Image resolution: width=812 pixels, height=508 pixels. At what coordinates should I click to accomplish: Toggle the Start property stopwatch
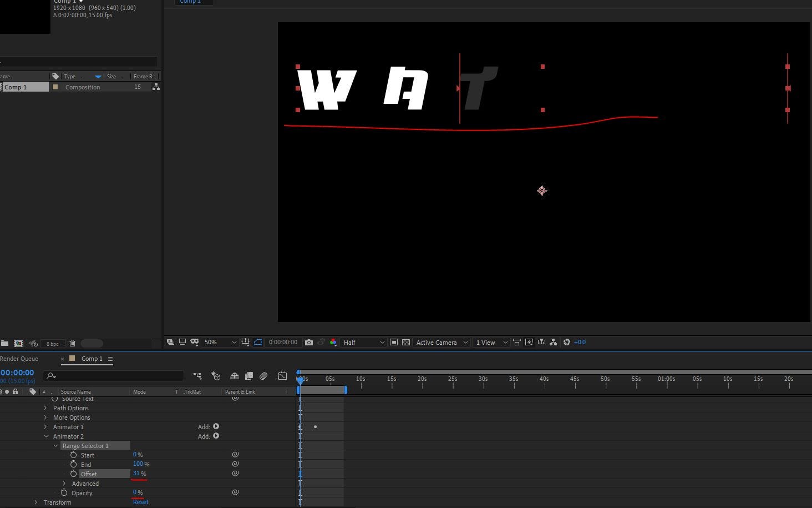point(73,455)
